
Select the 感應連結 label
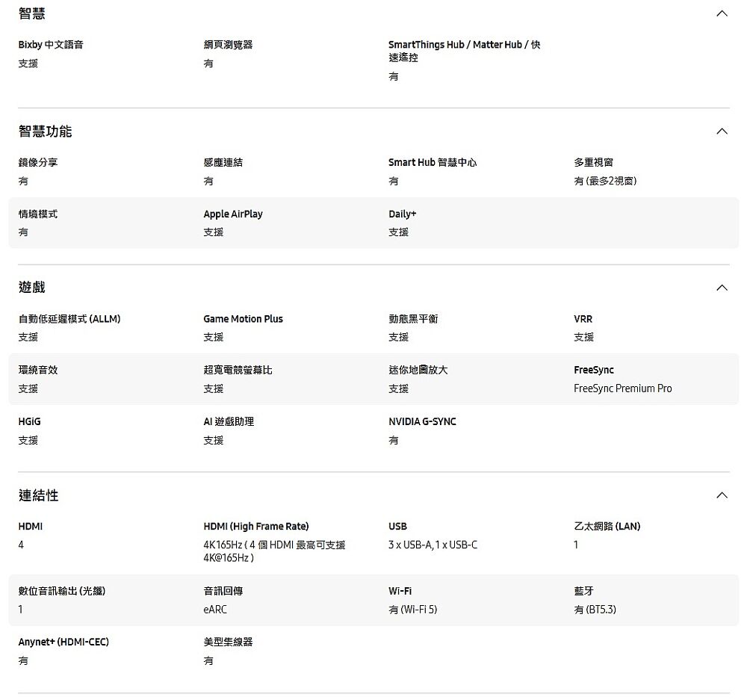(x=223, y=162)
